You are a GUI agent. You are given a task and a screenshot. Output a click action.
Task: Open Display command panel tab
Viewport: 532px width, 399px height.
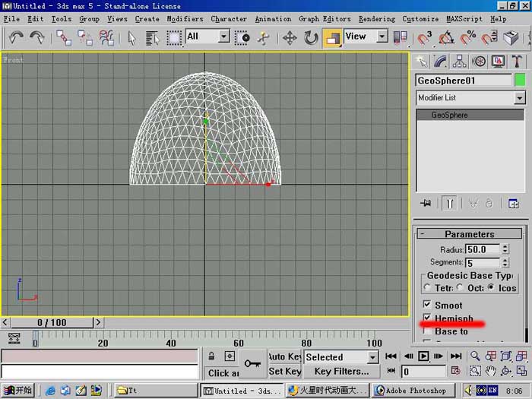pos(498,62)
